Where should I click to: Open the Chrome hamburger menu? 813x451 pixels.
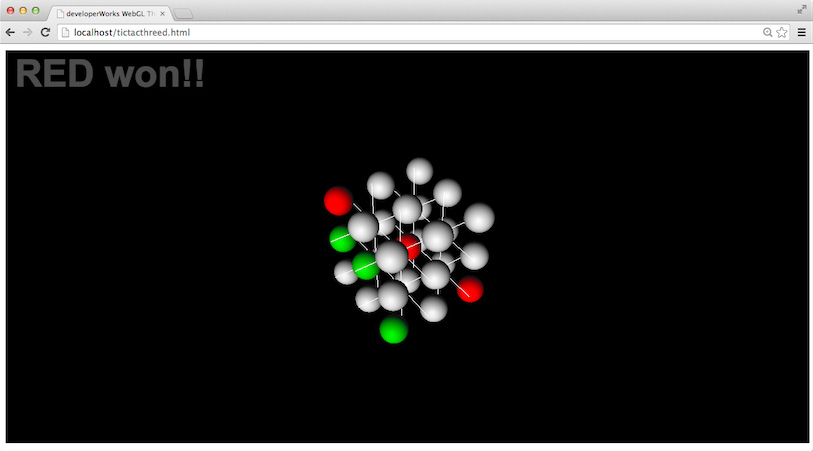(x=802, y=32)
